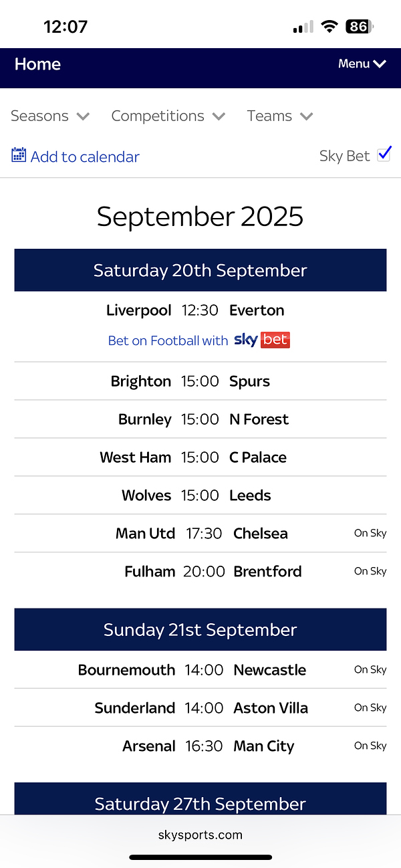401x868 pixels.
Task: Open the Competitions dropdown
Action: [x=168, y=116]
